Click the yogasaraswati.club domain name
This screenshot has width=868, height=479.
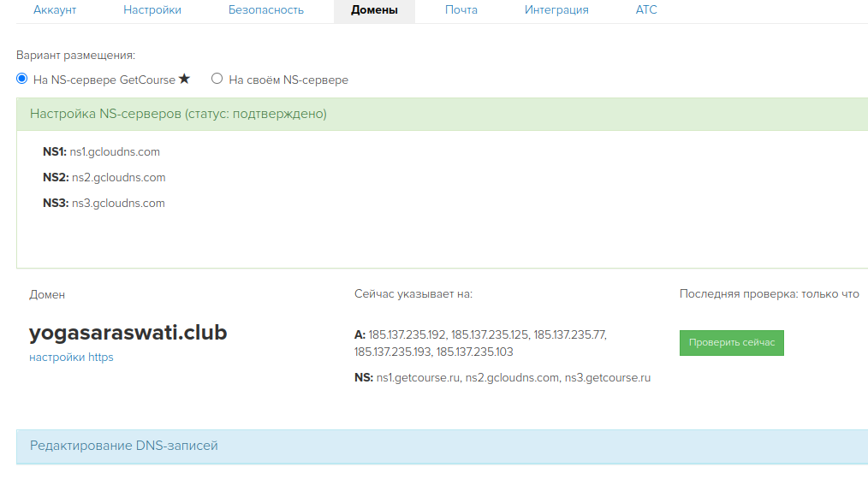128,333
